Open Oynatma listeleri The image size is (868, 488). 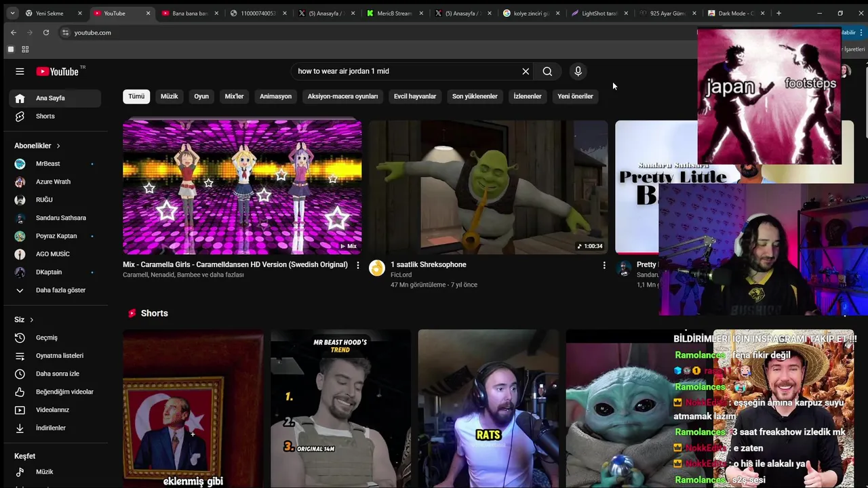[55, 356]
